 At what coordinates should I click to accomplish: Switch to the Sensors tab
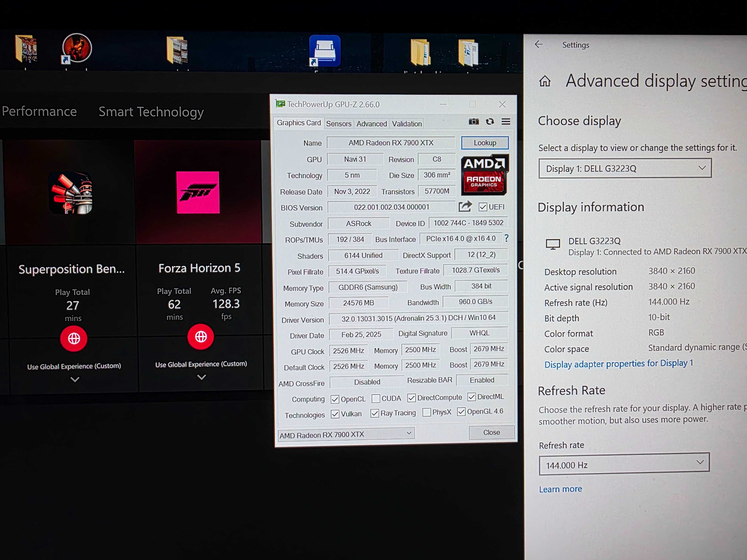tap(338, 124)
